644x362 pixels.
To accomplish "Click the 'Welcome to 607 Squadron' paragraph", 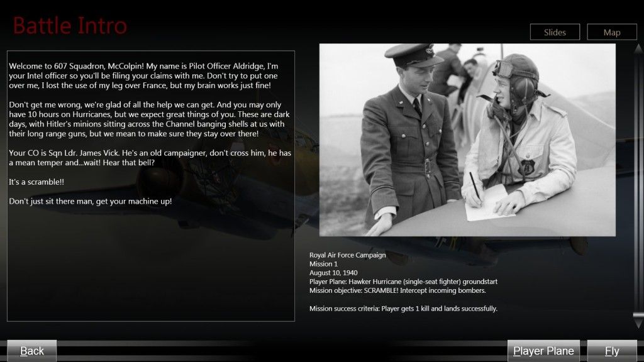I will [144, 75].
